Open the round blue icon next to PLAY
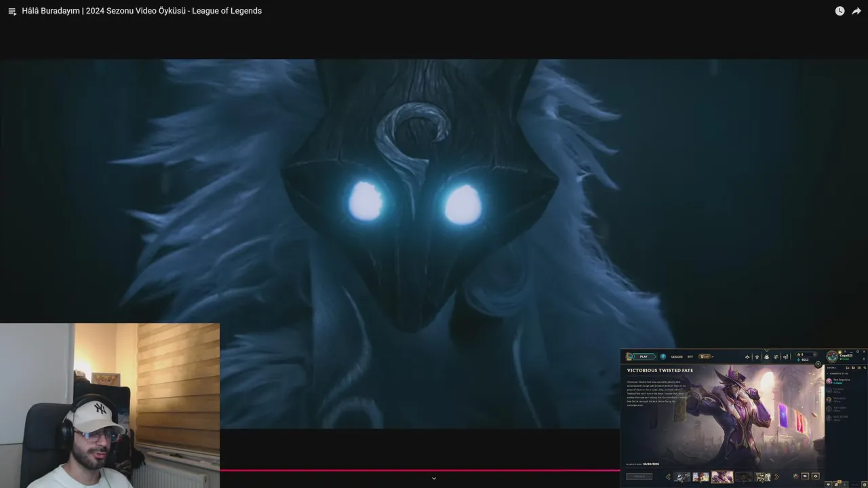The width and height of the screenshot is (868, 488). pyautogui.click(x=663, y=357)
